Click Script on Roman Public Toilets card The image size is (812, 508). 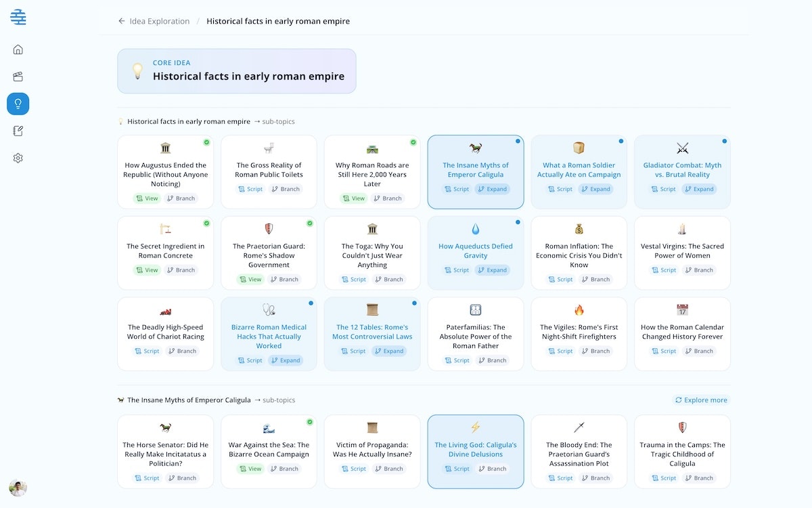tap(250, 189)
